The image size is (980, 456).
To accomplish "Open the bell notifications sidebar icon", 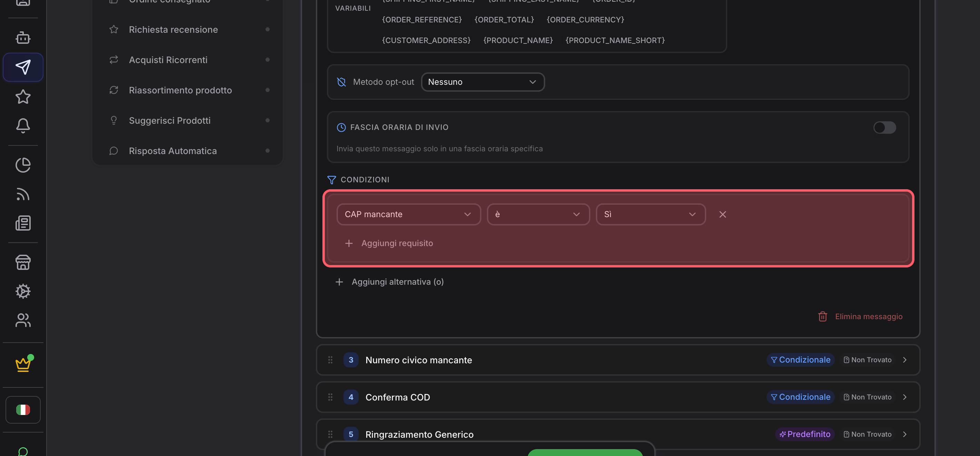I will click(x=23, y=125).
